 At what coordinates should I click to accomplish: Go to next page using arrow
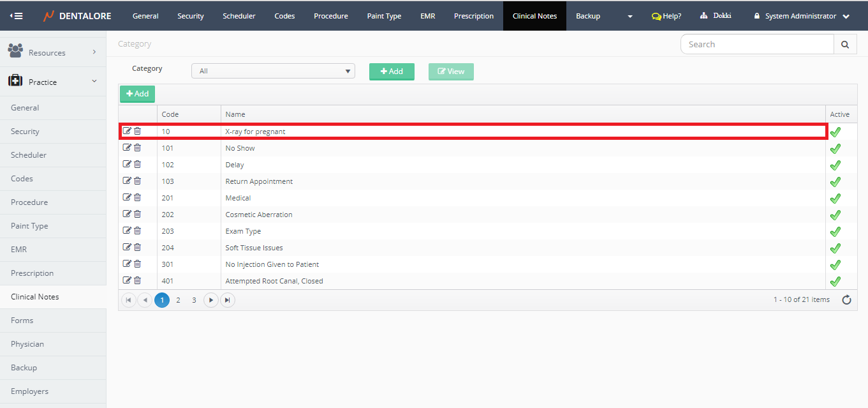coord(211,300)
